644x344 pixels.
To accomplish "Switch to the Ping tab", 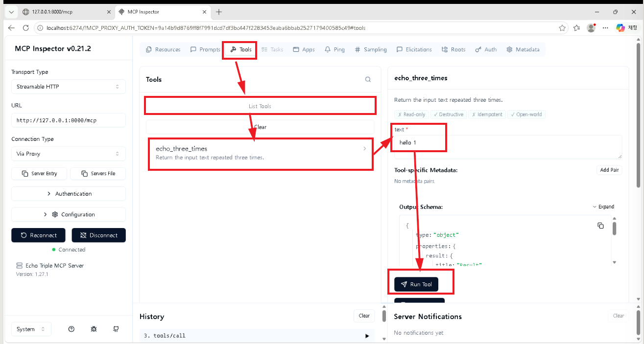I will point(334,49).
